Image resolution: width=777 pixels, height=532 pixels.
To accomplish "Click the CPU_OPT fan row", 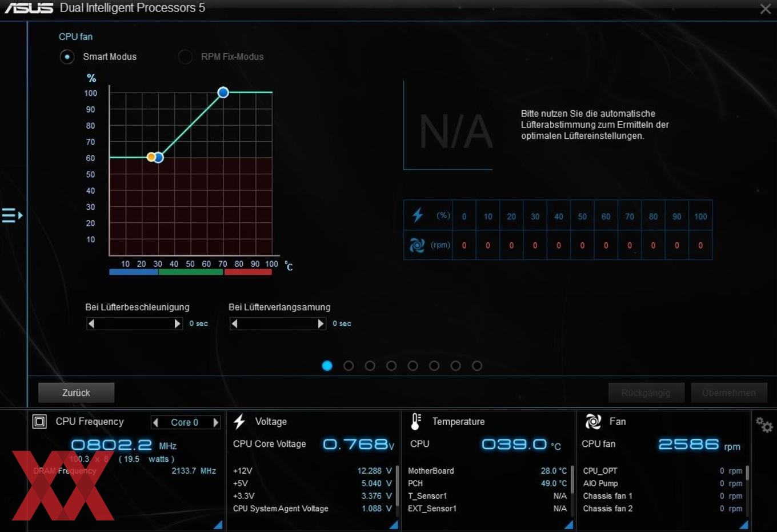I will coord(663,471).
